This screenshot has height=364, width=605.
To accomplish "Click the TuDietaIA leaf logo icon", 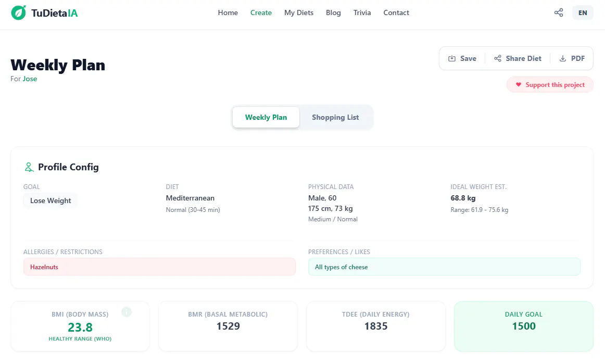I will (19, 12).
